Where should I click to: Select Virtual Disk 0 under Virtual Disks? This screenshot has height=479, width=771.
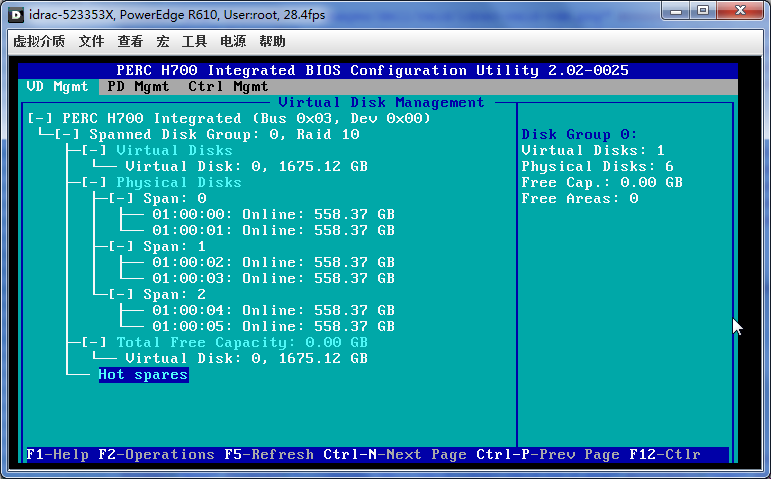pos(246,167)
